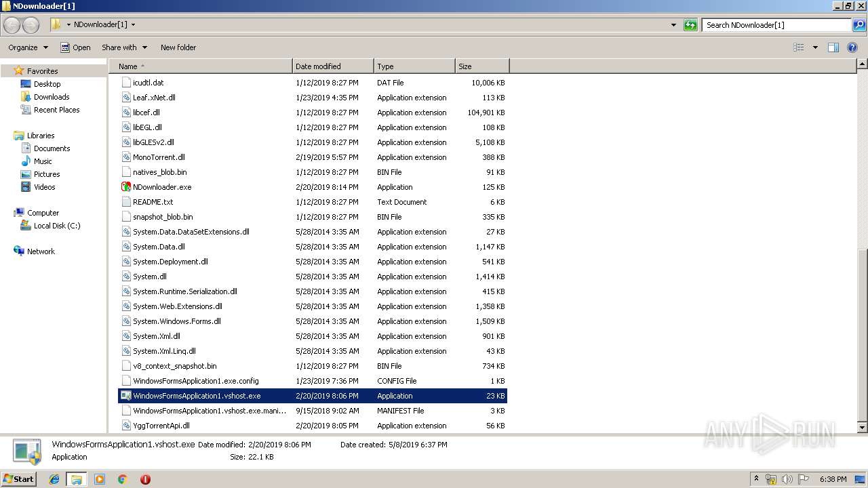Select the README.txt file icon

tap(126, 202)
